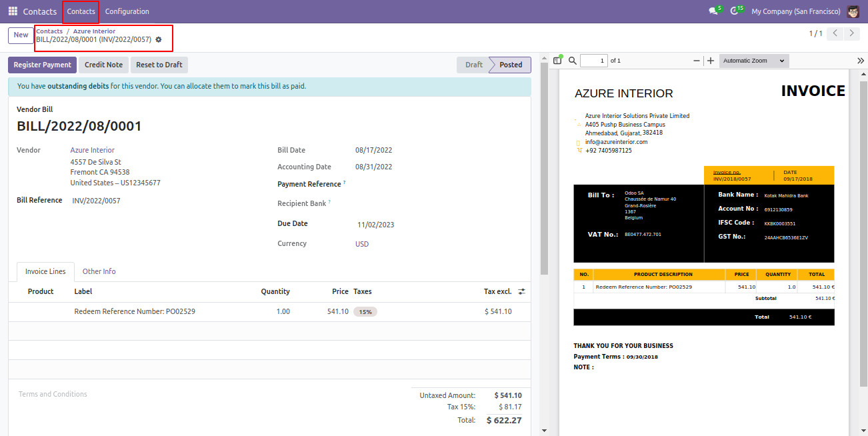Click the Contacts breadcrumb link

coord(49,31)
